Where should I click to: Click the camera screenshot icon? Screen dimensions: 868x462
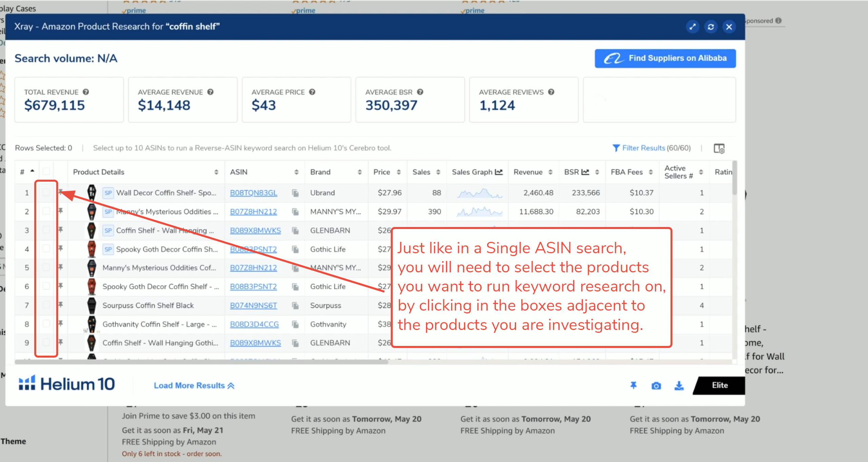(656, 385)
